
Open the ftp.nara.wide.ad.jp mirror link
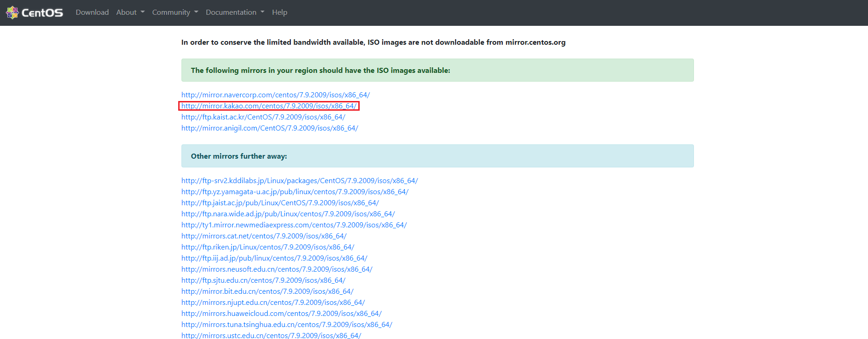[288, 214]
